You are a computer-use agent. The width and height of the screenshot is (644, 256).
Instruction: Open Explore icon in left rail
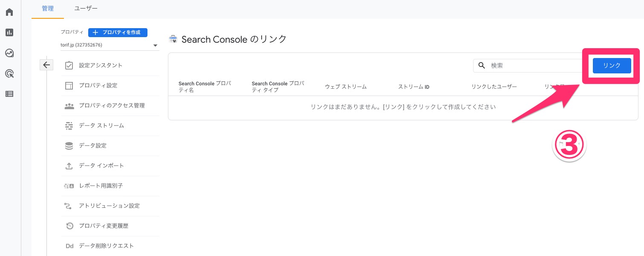(x=9, y=53)
